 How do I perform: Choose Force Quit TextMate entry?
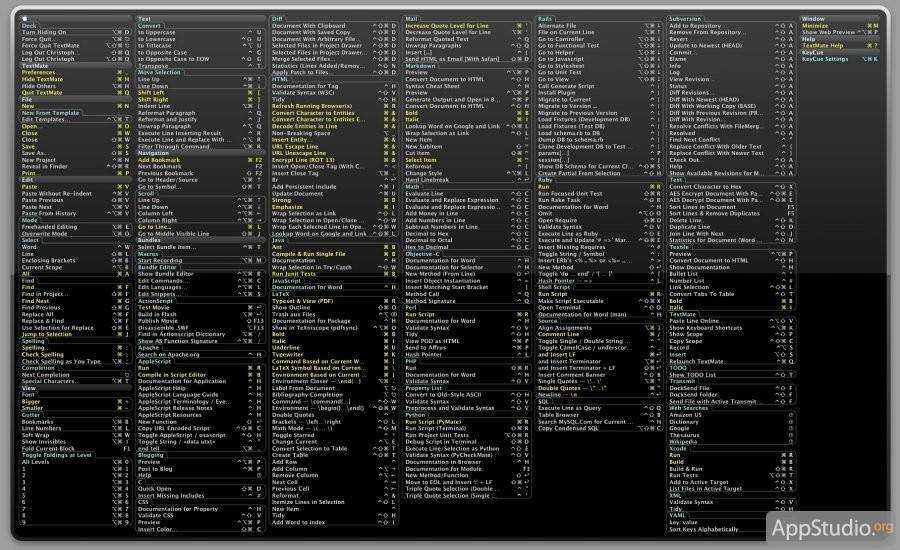(x=51, y=45)
